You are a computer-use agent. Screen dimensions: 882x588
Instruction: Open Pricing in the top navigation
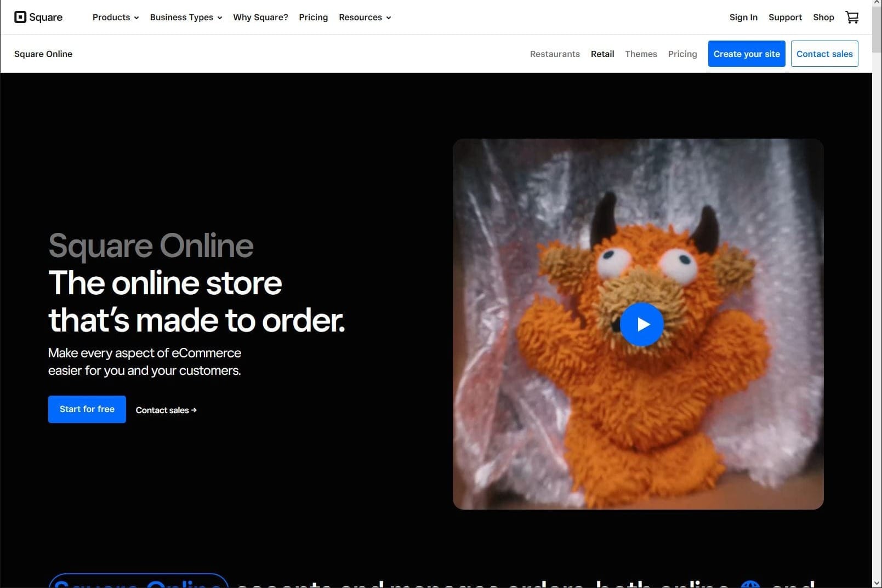tap(313, 18)
